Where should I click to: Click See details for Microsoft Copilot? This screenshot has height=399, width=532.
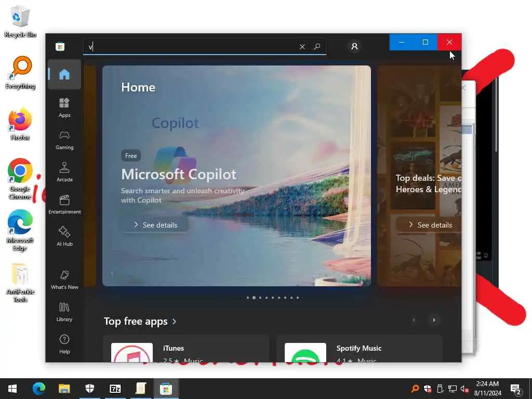pyautogui.click(x=155, y=225)
